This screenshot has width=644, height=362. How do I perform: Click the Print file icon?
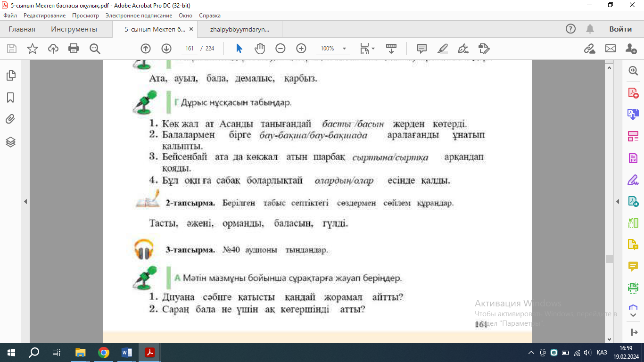tap(74, 49)
